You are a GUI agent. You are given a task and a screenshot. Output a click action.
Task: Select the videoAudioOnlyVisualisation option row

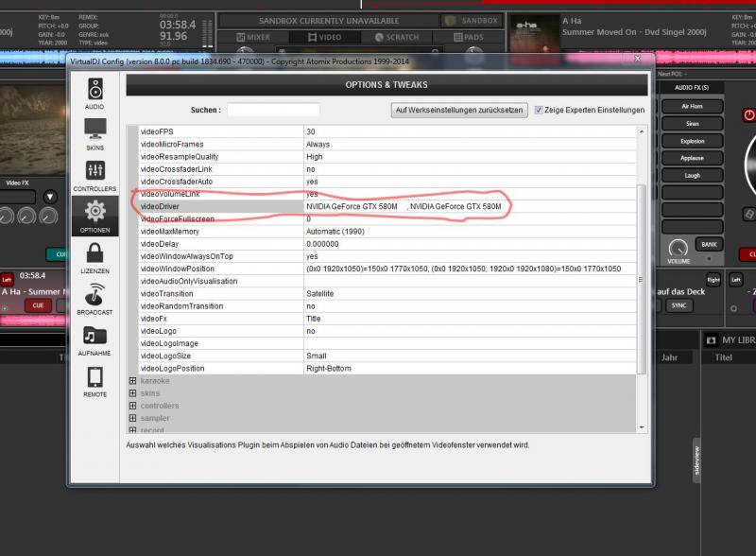tap(387, 282)
